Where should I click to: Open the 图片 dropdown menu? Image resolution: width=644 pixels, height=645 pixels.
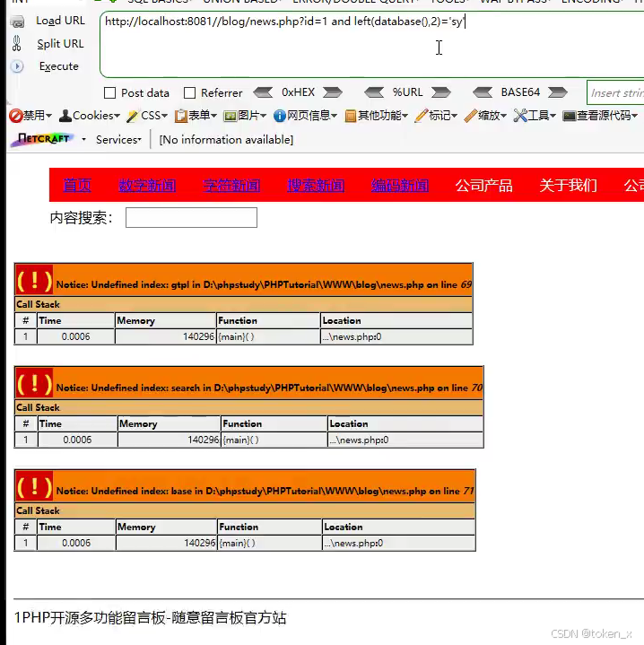[x=263, y=116]
